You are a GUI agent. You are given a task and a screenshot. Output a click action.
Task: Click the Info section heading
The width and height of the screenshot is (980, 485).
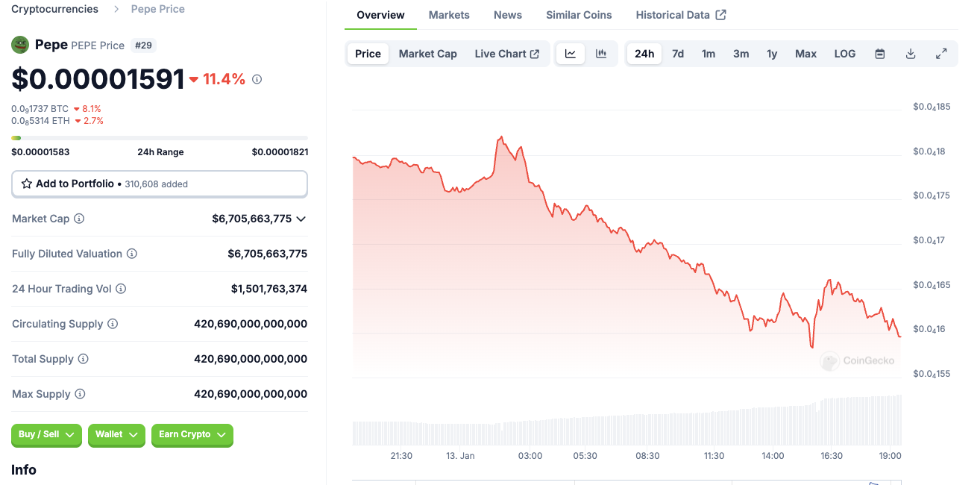pyautogui.click(x=24, y=470)
